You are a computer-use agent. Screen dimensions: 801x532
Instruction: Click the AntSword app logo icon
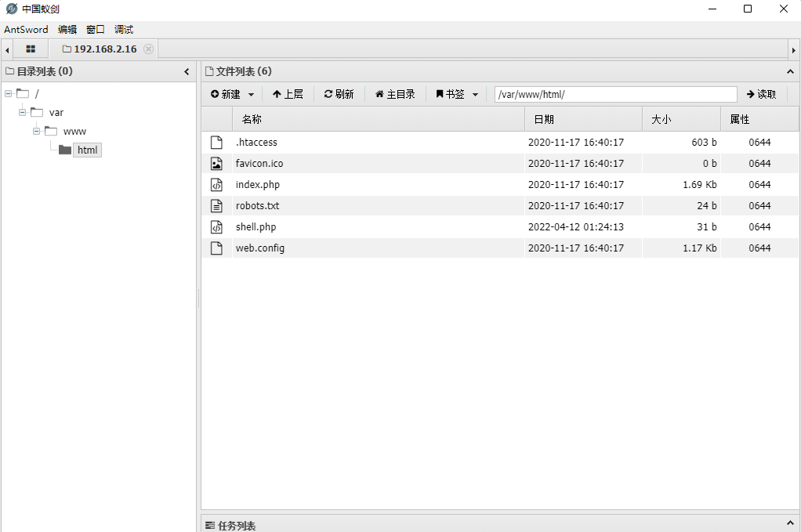[x=11, y=9]
